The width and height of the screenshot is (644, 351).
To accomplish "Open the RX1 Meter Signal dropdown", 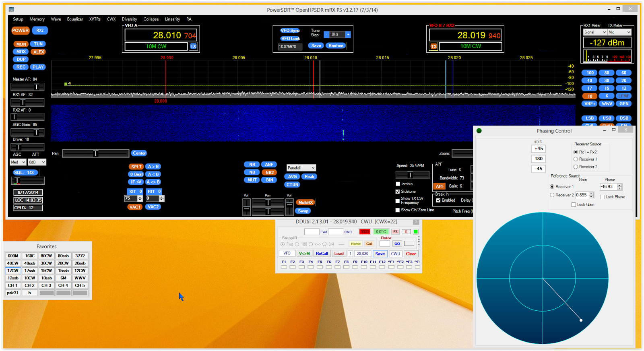I will click(x=595, y=32).
